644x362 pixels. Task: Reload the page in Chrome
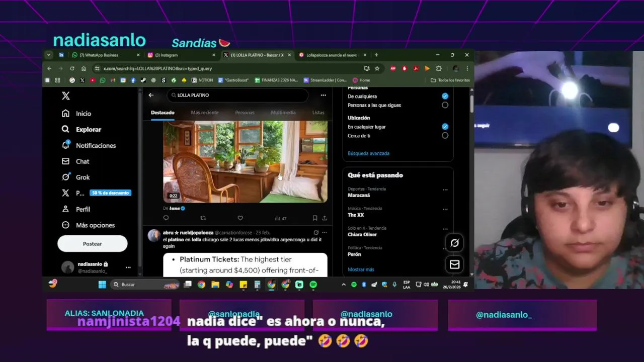pos(72,68)
